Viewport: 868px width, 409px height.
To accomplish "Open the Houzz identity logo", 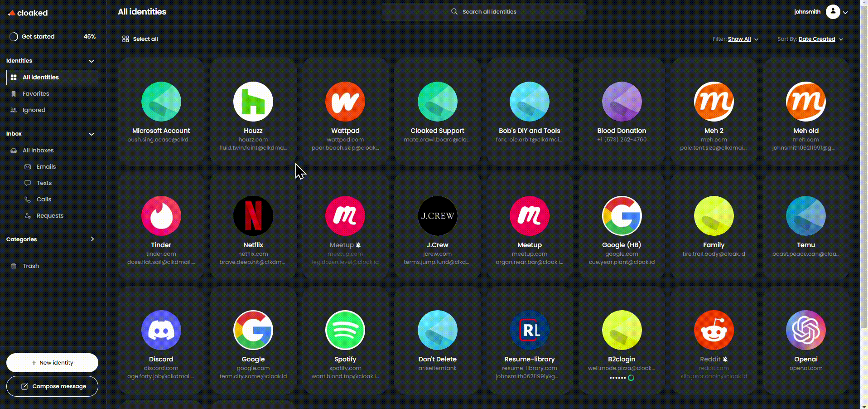I will pyautogui.click(x=253, y=102).
